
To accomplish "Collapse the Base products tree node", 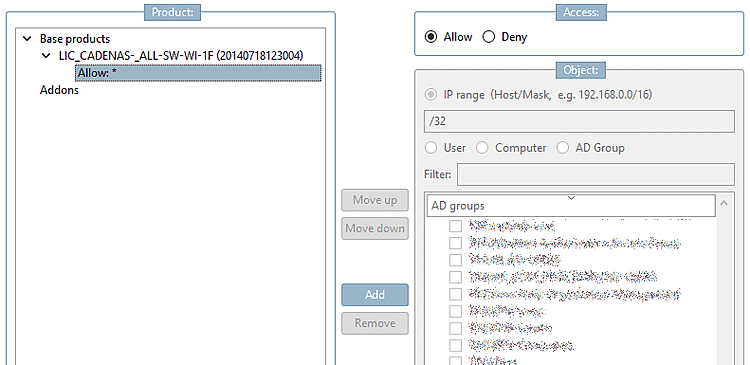I will [27, 39].
